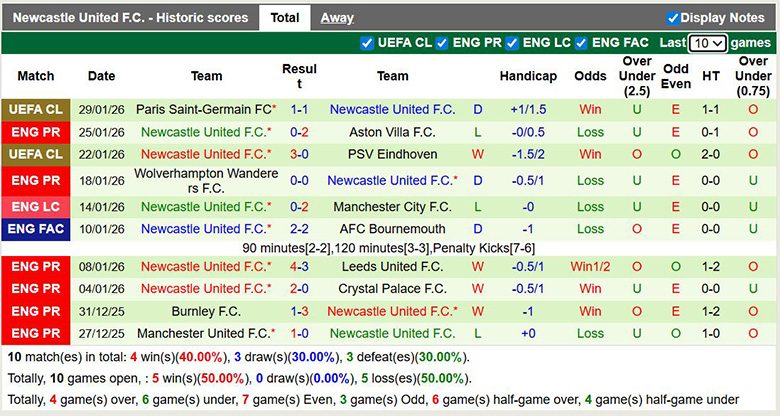The image size is (780, 416).
Task: Select the ENG LC competition badge
Action: point(36,207)
